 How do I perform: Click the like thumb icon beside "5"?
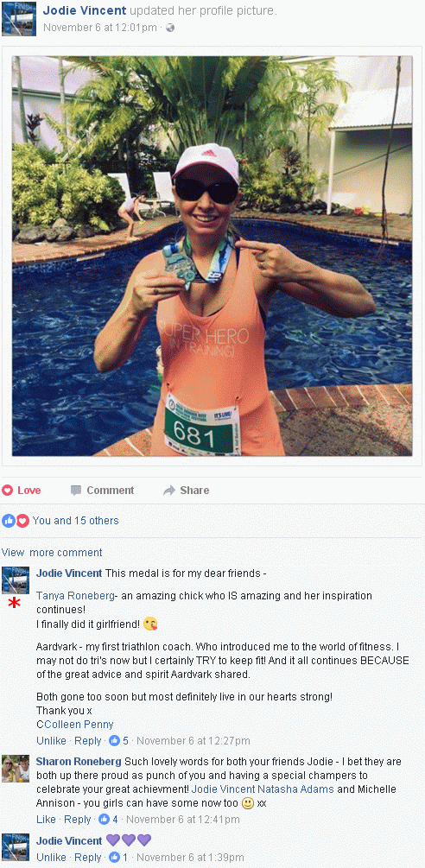click(x=115, y=740)
